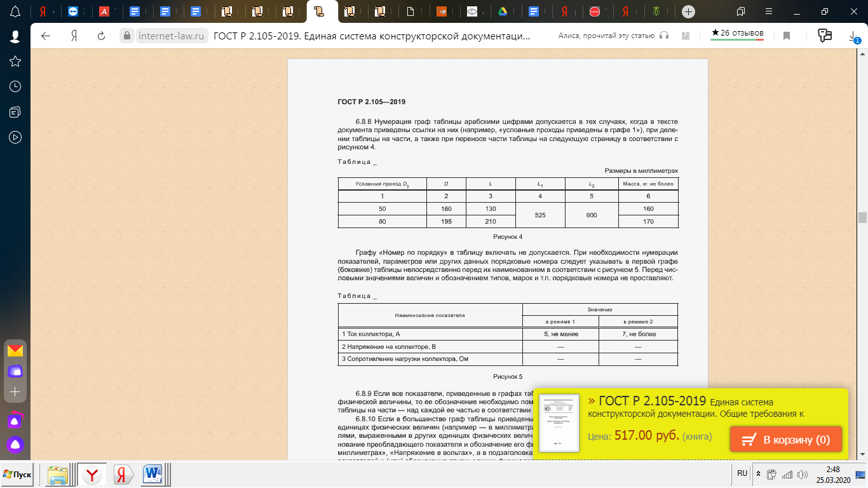Image resolution: width=868 pixels, height=488 pixels.
Task: Open Yandex Mail from the sidebar
Action: [x=15, y=351]
